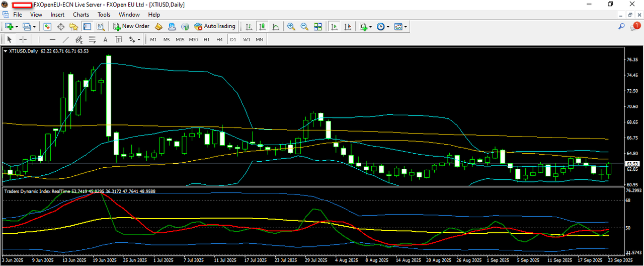Open the Signals broadcast icon

(x=185, y=26)
